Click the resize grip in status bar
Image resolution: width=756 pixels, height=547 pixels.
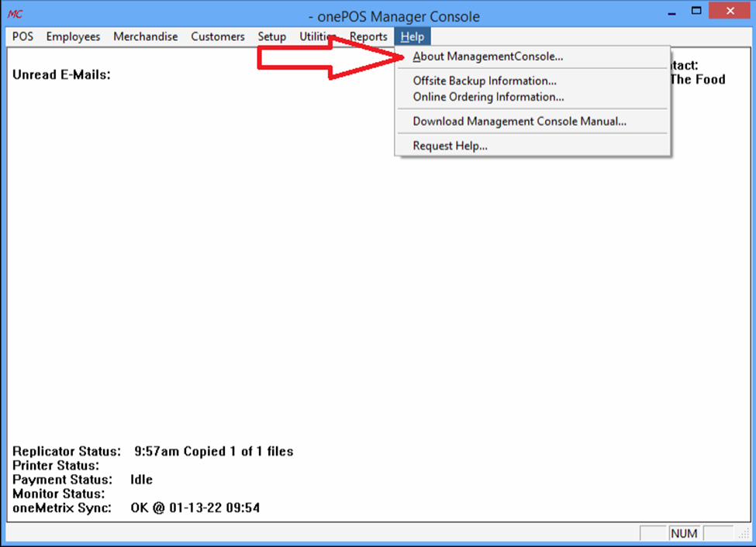point(744,534)
